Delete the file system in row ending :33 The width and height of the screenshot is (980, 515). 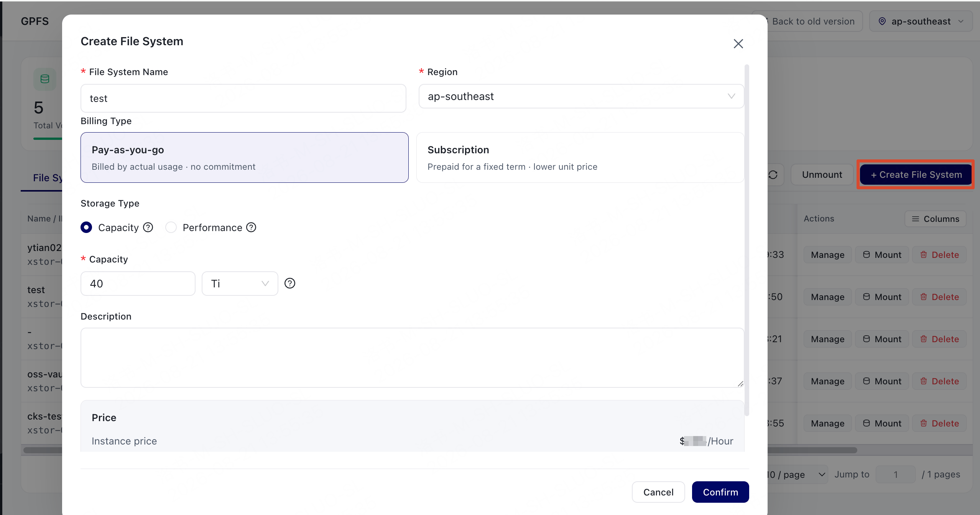click(x=939, y=255)
